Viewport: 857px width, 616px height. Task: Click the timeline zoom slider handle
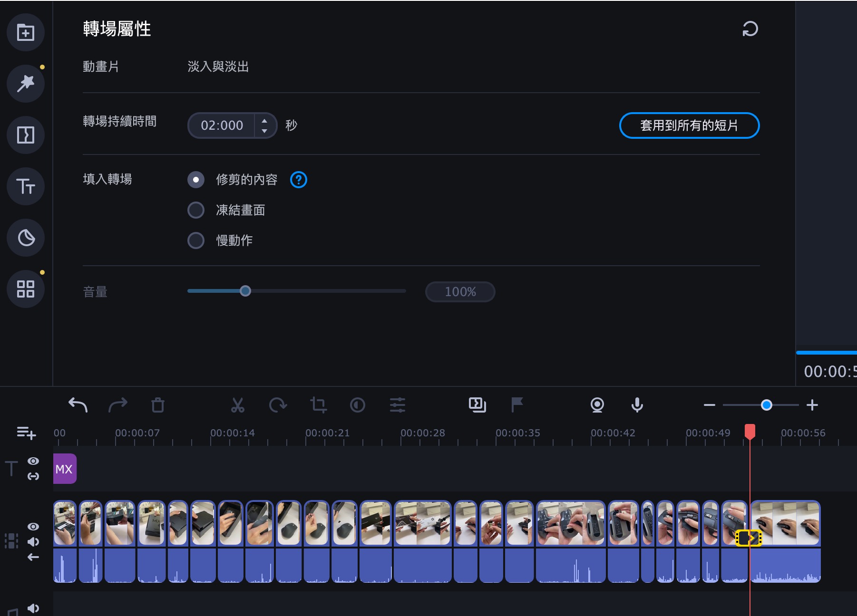[x=766, y=405]
